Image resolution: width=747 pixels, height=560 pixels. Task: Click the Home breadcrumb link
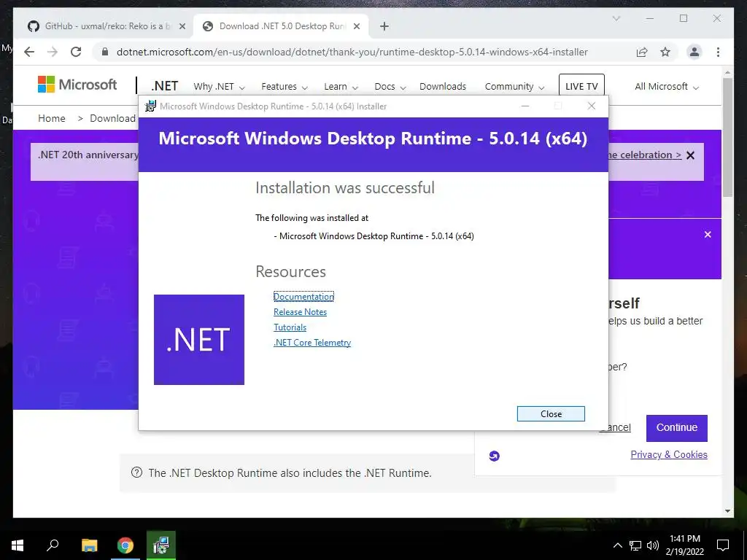pos(52,118)
